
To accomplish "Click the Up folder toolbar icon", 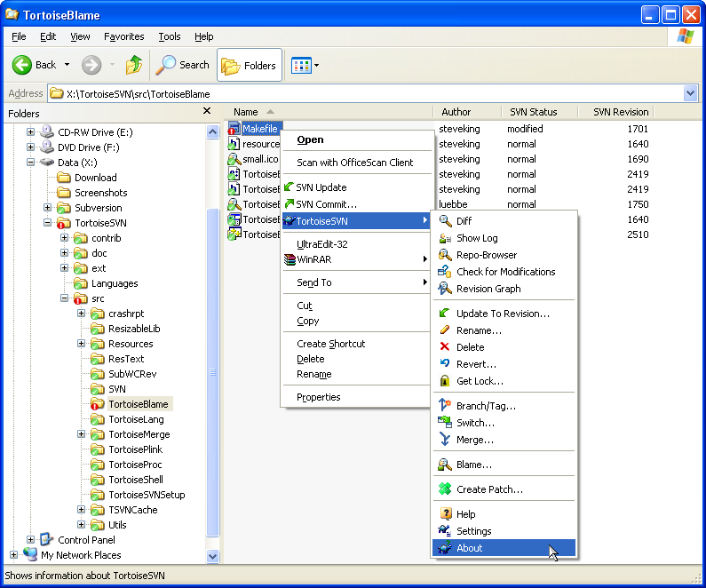I will [x=134, y=65].
